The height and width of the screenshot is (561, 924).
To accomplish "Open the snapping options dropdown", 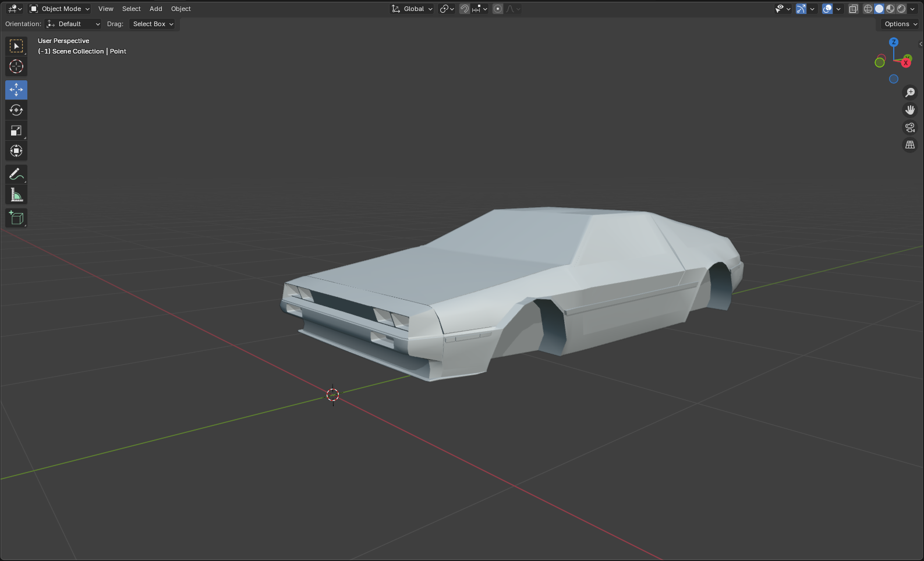I will pos(480,9).
